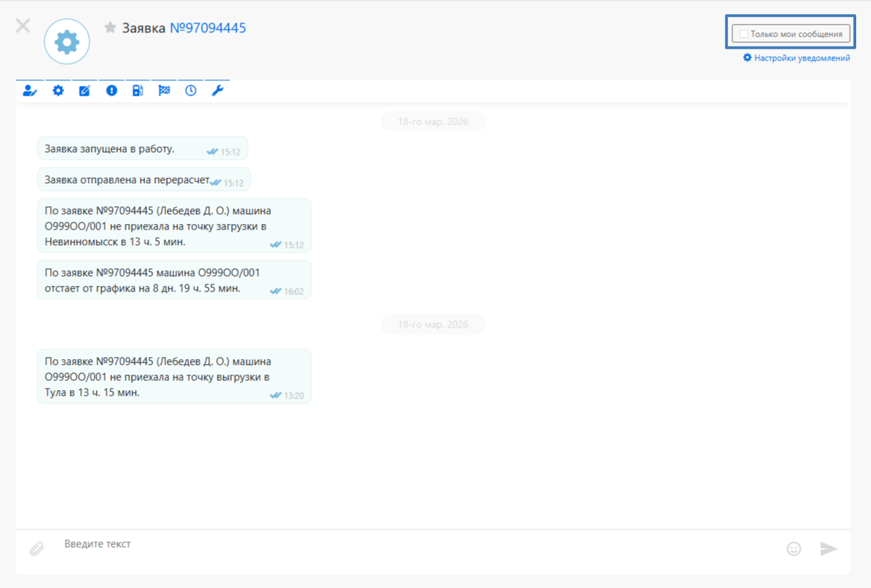Open request link №97094445 in header
The height and width of the screenshot is (588, 871).
(208, 28)
